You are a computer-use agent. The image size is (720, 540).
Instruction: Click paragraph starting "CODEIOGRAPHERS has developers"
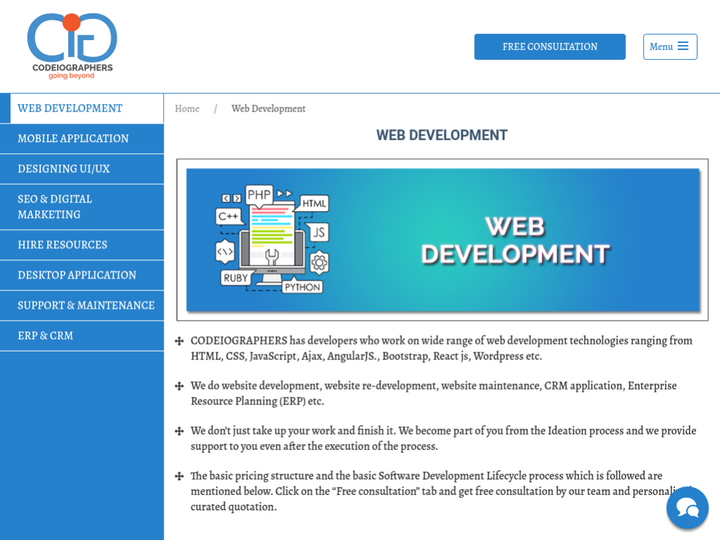[441, 348]
